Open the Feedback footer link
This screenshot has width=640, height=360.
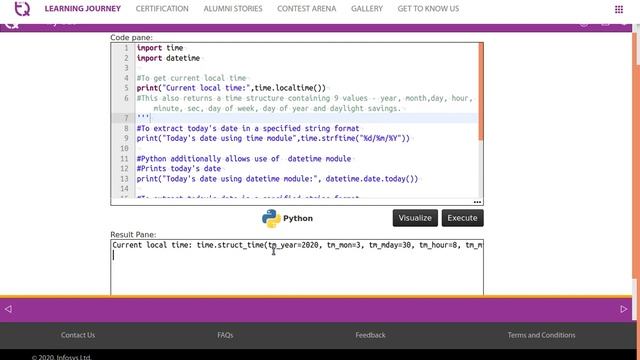coord(370,335)
